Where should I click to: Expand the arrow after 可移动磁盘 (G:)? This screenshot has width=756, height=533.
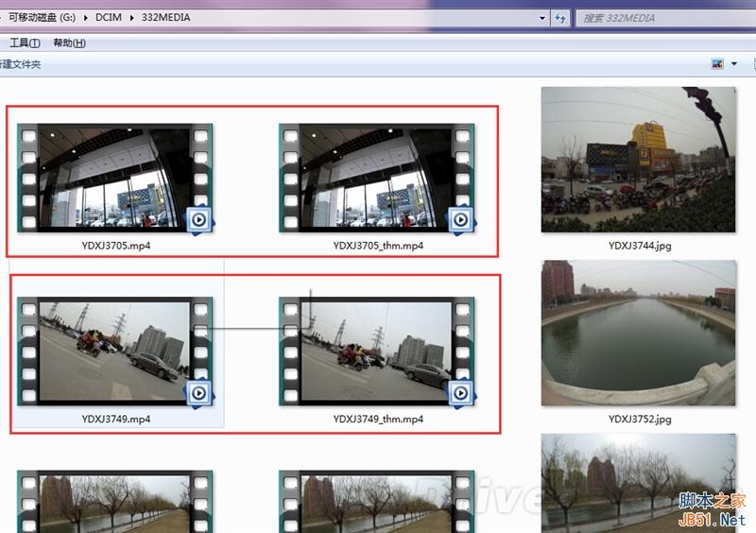85,18
